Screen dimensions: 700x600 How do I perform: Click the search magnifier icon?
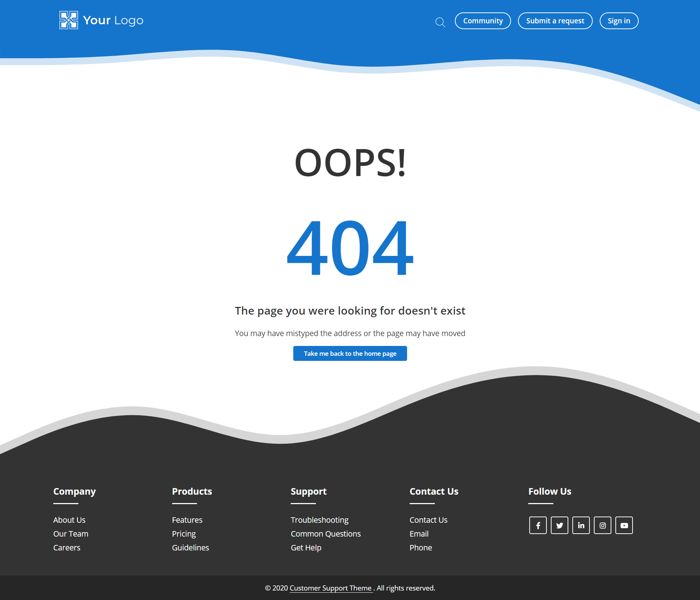point(440,22)
